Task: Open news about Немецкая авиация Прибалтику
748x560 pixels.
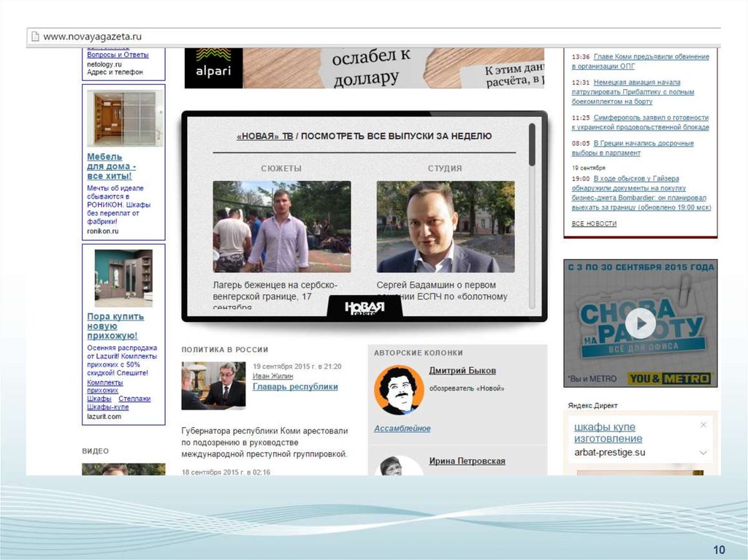Action: point(633,92)
